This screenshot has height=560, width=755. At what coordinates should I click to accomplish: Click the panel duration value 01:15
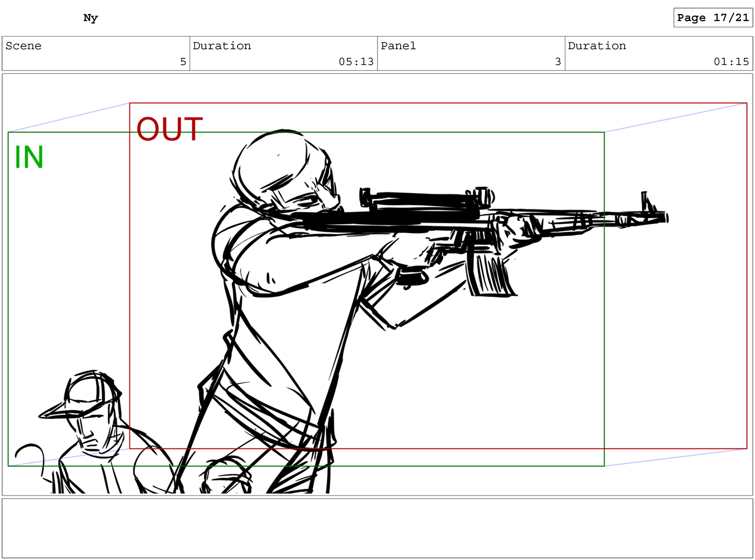tap(731, 61)
